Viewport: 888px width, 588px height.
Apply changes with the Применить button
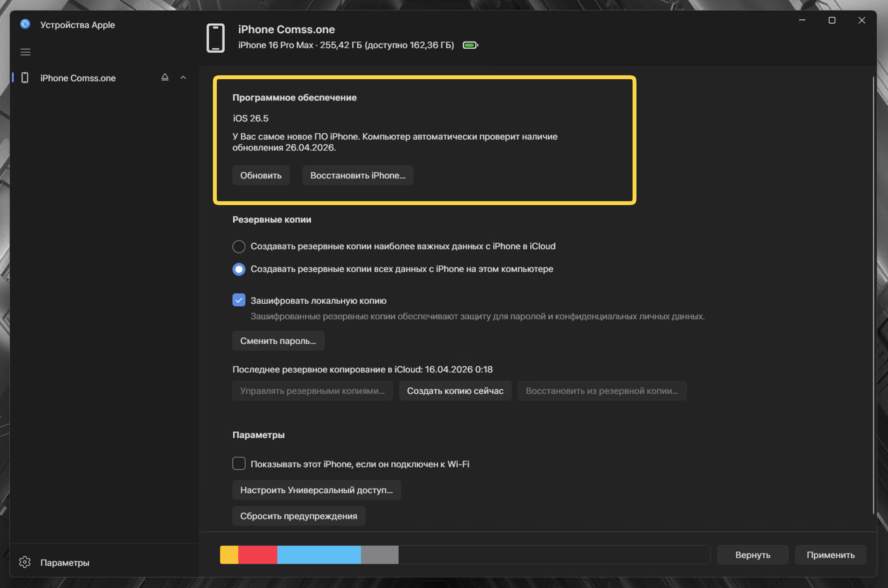point(830,555)
